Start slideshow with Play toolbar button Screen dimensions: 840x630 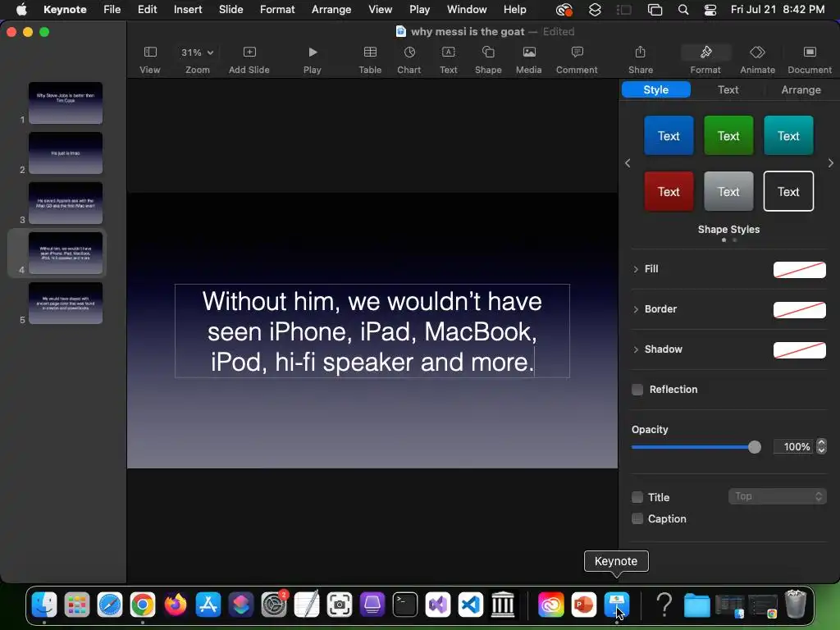tap(313, 59)
